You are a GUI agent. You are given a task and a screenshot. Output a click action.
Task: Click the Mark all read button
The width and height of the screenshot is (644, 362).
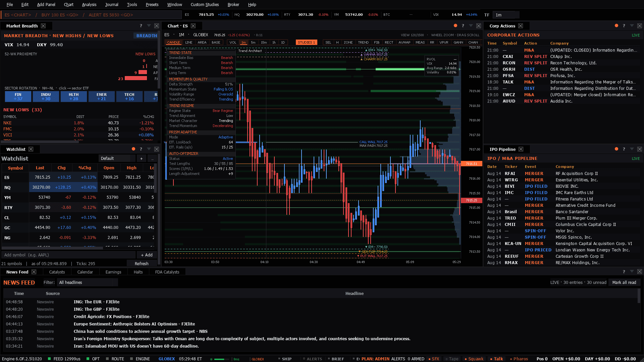point(624,283)
